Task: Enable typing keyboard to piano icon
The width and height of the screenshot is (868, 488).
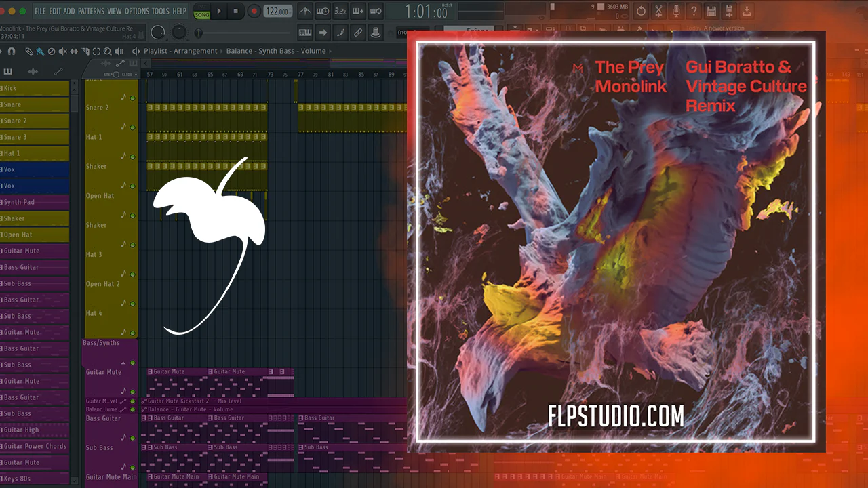Action: [305, 33]
